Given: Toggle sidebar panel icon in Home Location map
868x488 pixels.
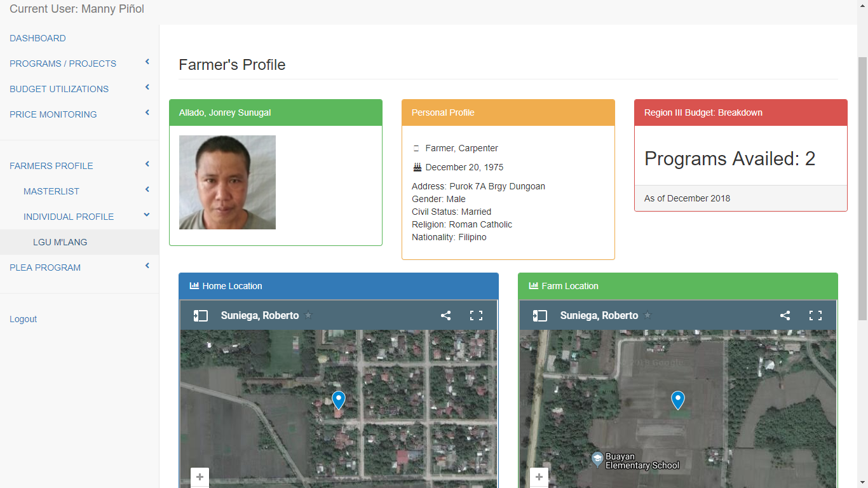Looking at the screenshot, I should click(x=201, y=316).
